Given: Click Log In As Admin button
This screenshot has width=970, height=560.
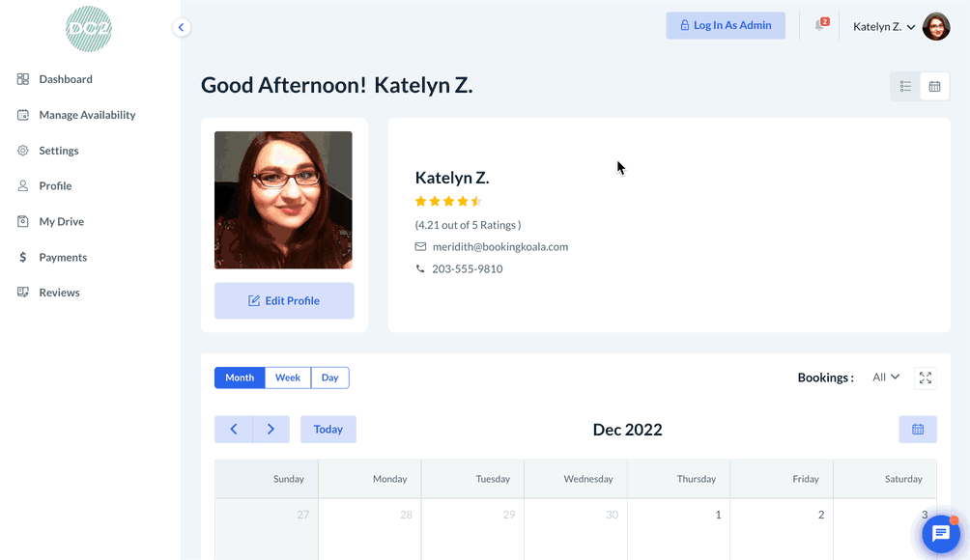Looking at the screenshot, I should point(726,25).
